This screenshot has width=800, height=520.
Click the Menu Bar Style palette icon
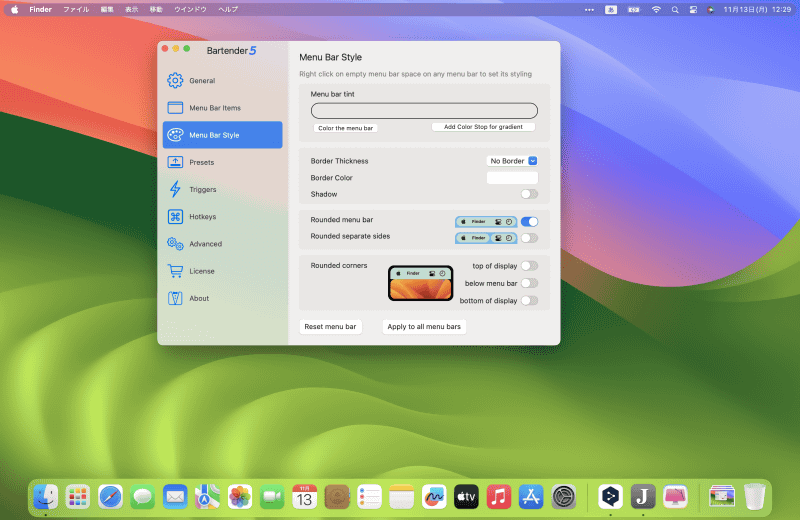(175, 135)
